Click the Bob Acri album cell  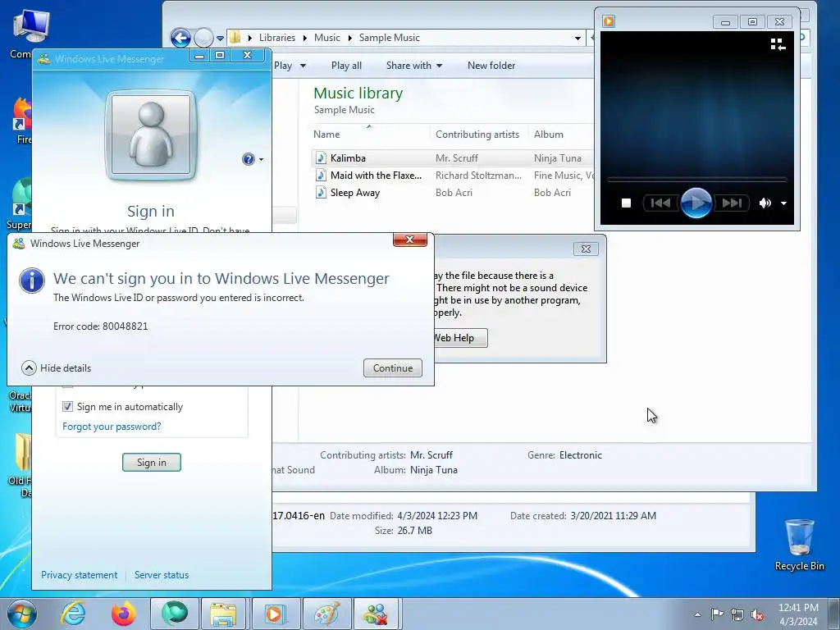(x=552, y=192)
